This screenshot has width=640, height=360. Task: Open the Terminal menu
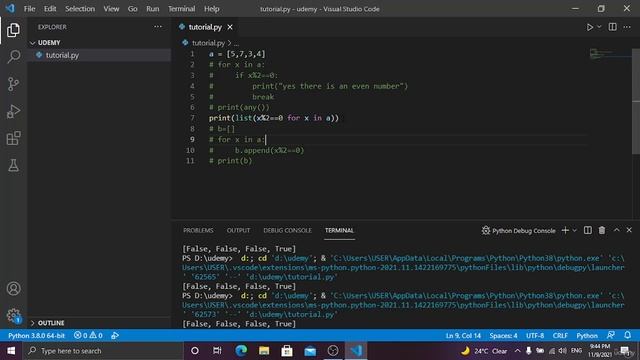tap(182, 9)
